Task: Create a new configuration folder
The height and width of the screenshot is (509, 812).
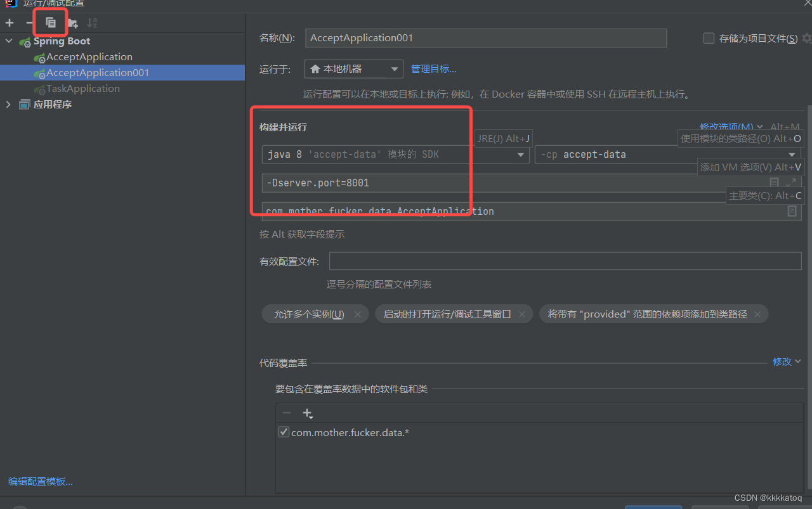Action: coord(72,23)
